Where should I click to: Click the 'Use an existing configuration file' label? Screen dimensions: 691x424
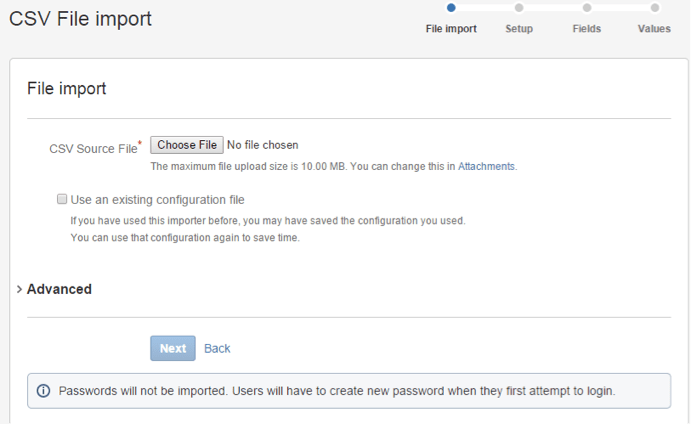157,200
